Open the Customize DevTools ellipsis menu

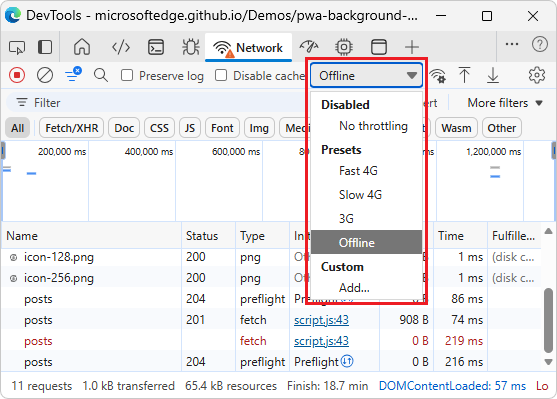click(512, 44)
